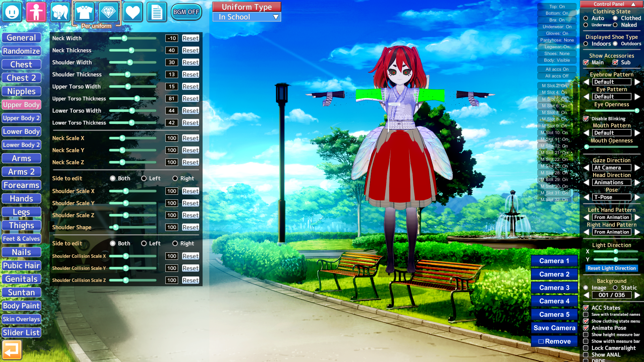644x362 pixels.
Task: Click Right Hand From Animation selector
Action: 612,232
